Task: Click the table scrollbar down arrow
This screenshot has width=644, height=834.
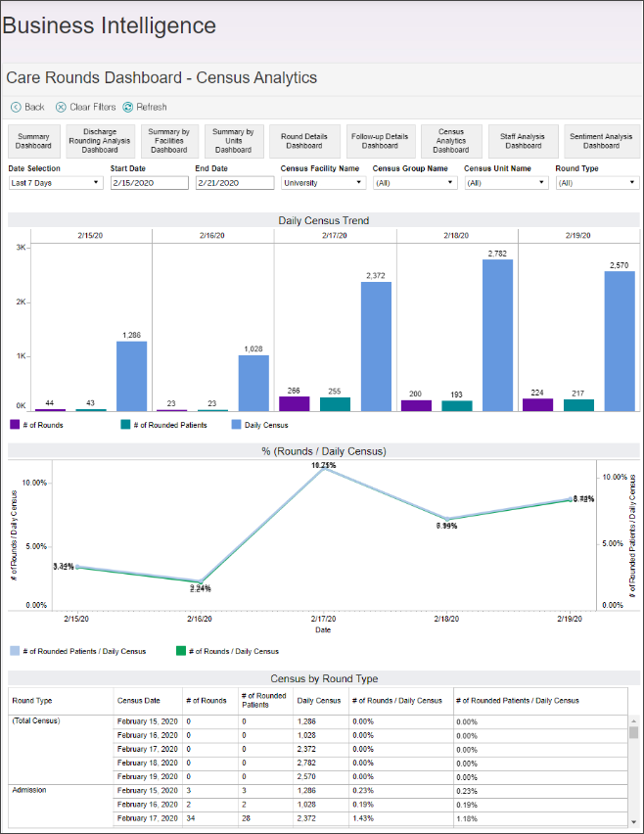Action: pyautogui.click(x=633, y=823)
